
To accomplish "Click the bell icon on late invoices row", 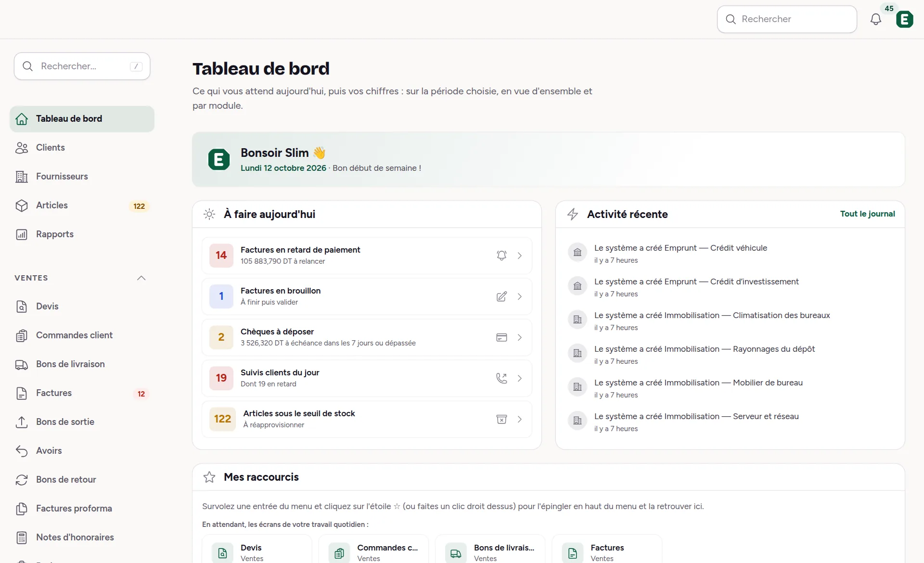I will [501, 256].
